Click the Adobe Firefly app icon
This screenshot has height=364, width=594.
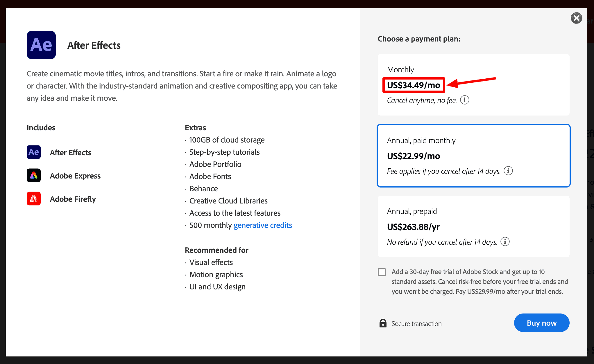point(34,199)
